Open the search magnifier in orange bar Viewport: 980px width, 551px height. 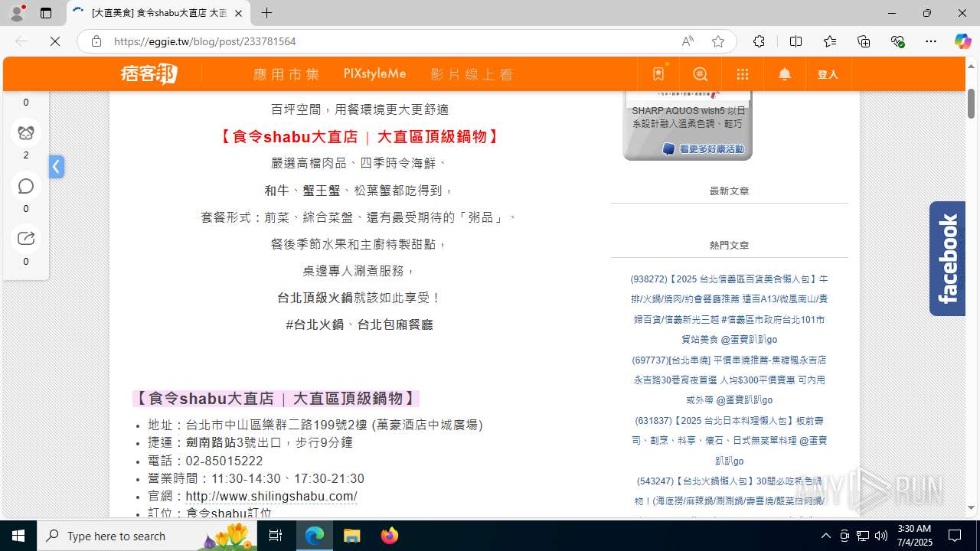701,73
